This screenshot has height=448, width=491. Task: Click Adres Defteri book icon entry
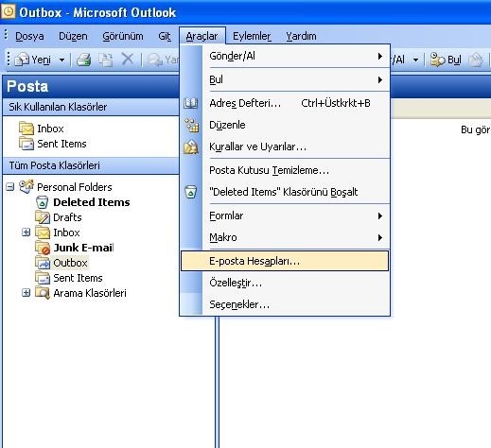click(x=190, y=103)
